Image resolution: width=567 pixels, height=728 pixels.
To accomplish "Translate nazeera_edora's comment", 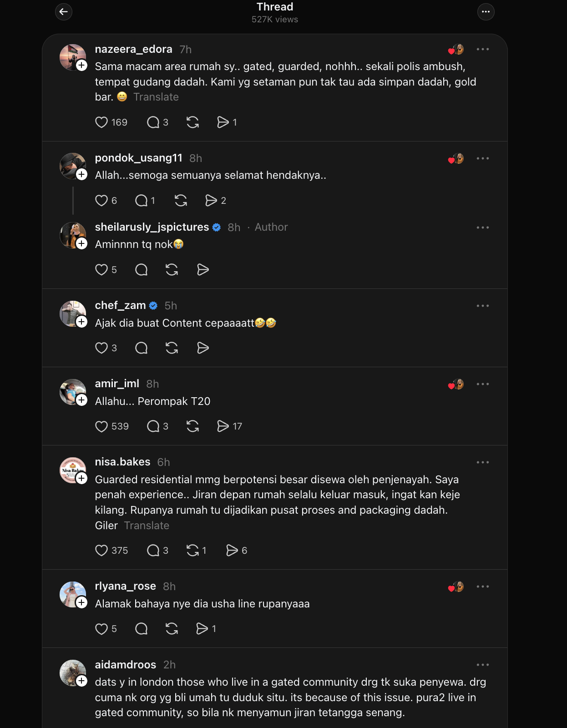I will pos(156,97).
